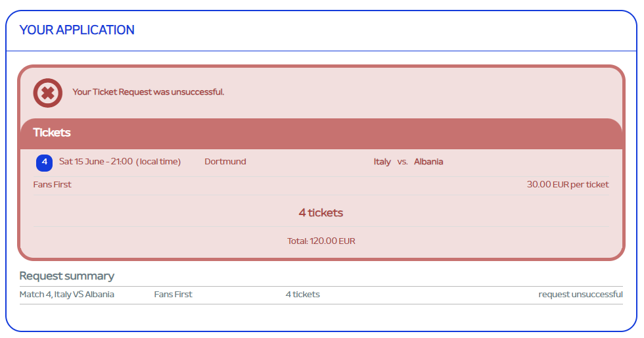The image size is (644, 338).
Task: Click the (local time) label
Action: [158, 162]
